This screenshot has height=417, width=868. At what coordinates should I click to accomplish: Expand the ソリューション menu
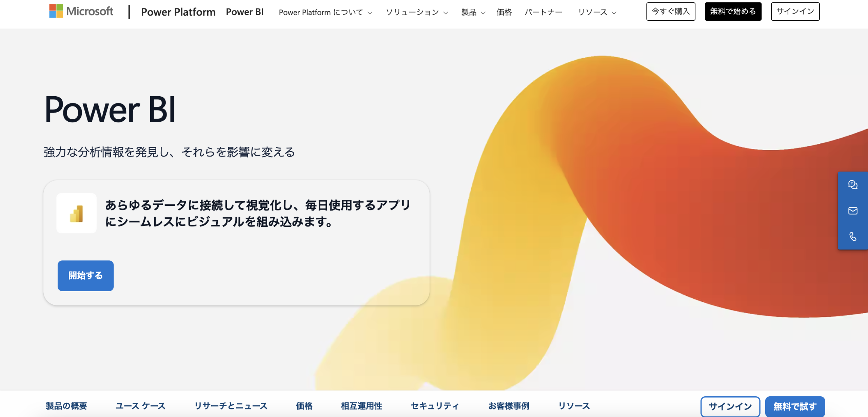click(417, 13)
